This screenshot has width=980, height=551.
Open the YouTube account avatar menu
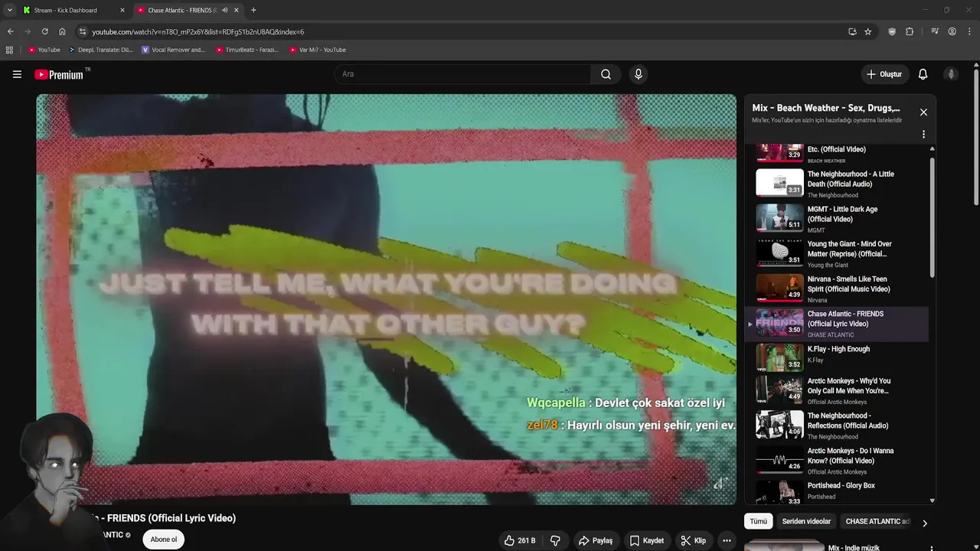[x=951, y=74]
